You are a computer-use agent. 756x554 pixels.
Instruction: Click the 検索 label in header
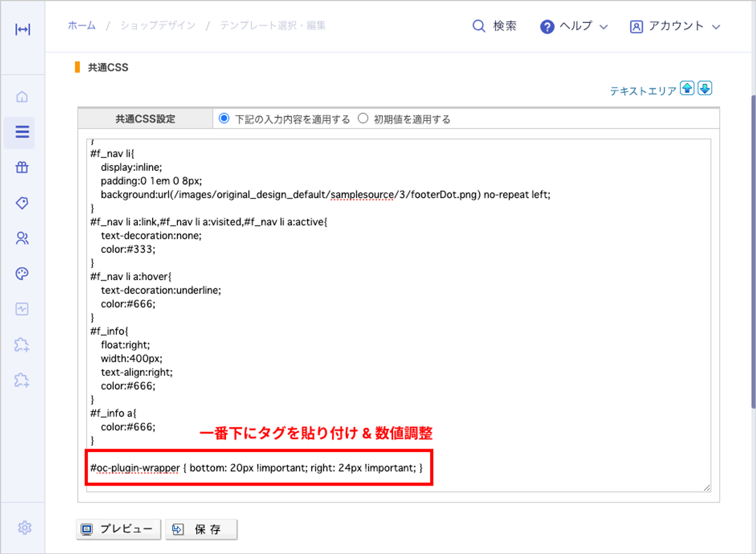point(505,26)
